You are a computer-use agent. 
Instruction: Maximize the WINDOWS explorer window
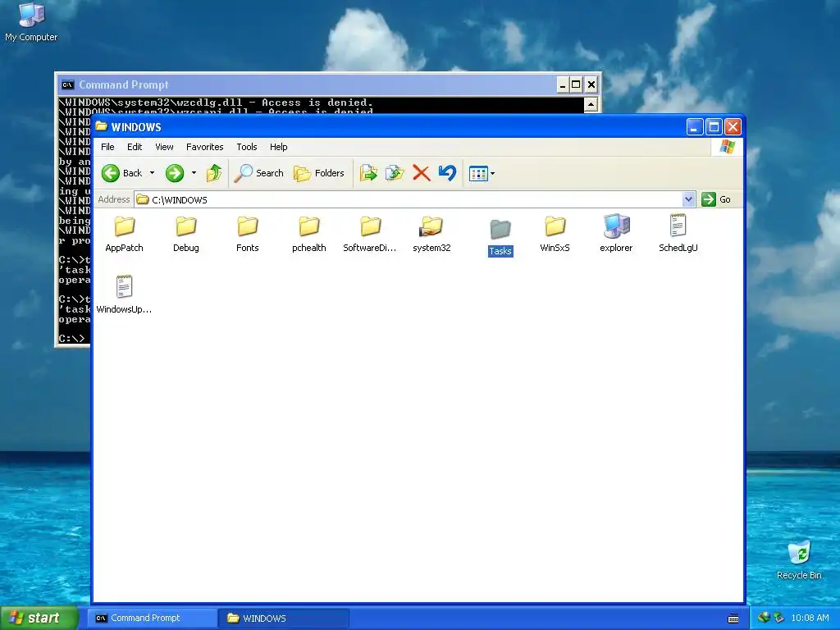[x=714, y=127]
